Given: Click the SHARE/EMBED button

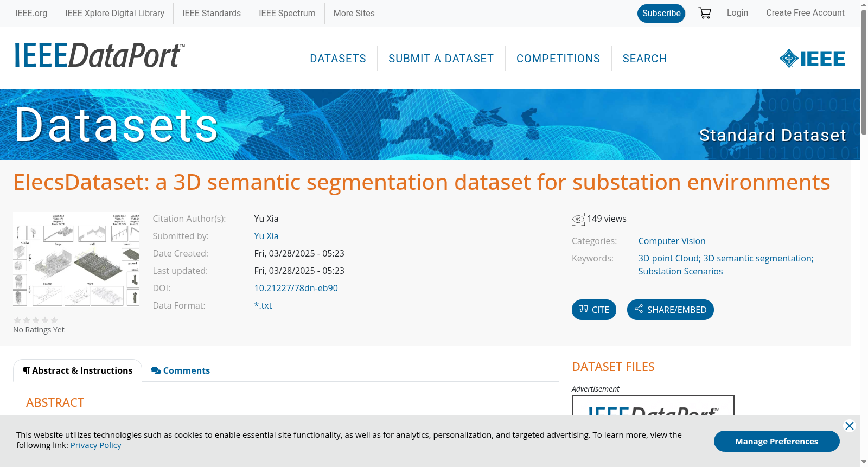Looking at the screenshot, I should [671, 310].
